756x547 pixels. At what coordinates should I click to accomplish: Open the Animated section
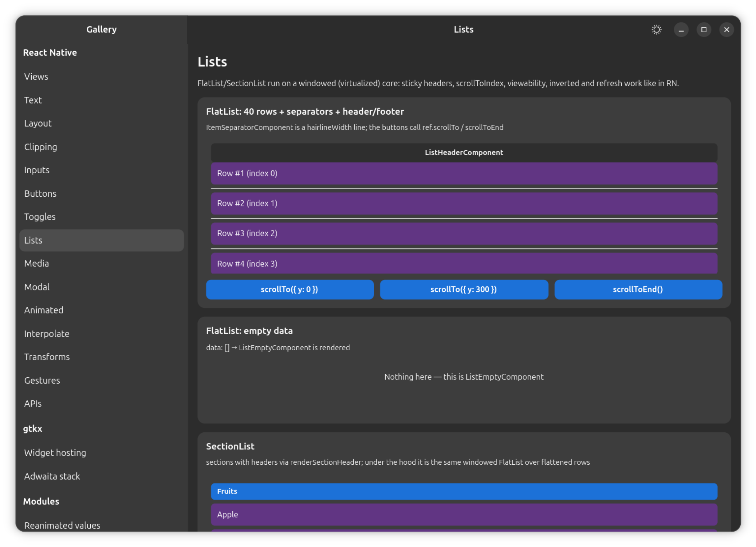coord(102,310)
